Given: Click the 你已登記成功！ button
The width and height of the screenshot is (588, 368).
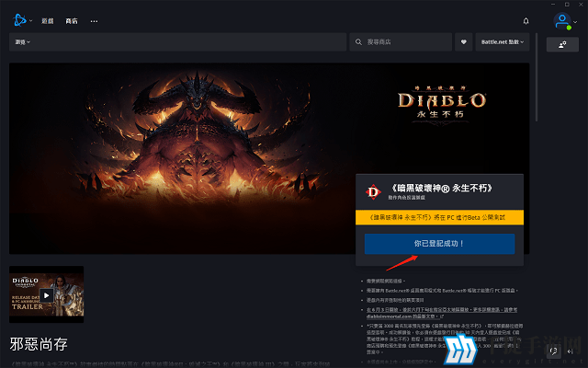Looking at the screenshot, I should pos(439,244).
